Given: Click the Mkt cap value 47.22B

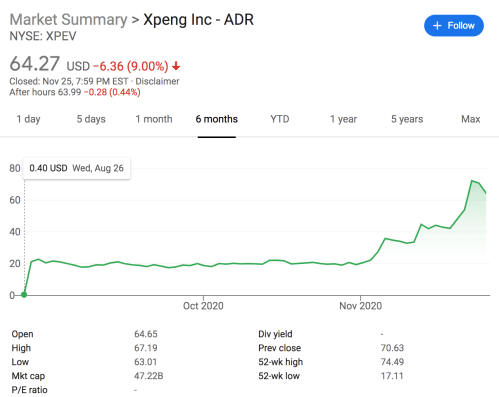Looking at the screenshot, I should coord(149,376).
